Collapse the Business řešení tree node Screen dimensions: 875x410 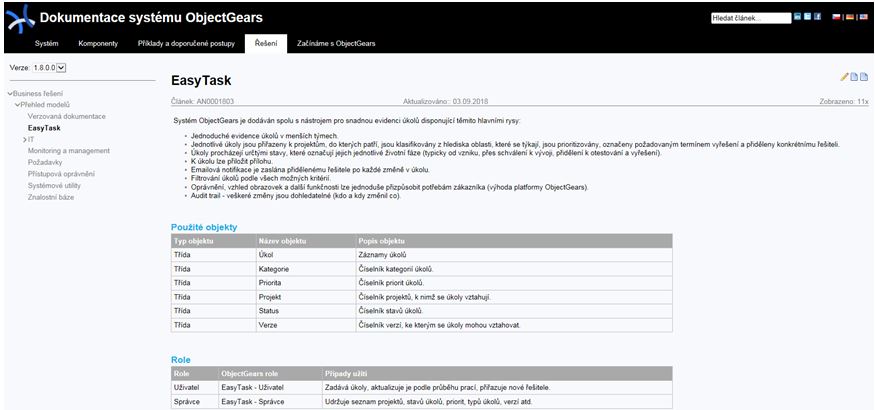pyautogui.click(x=10, y=94)
